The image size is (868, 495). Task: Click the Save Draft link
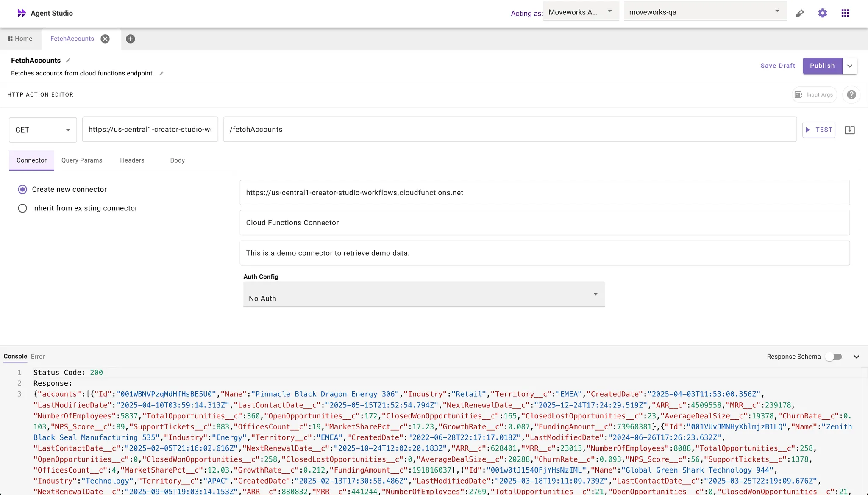click(778, 66)
